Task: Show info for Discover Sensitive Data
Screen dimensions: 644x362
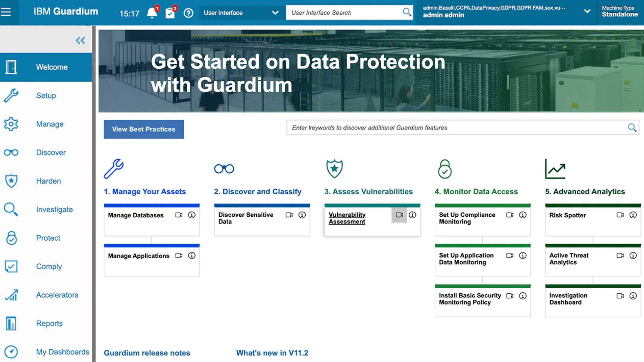Action: click(x=302, y=215)
